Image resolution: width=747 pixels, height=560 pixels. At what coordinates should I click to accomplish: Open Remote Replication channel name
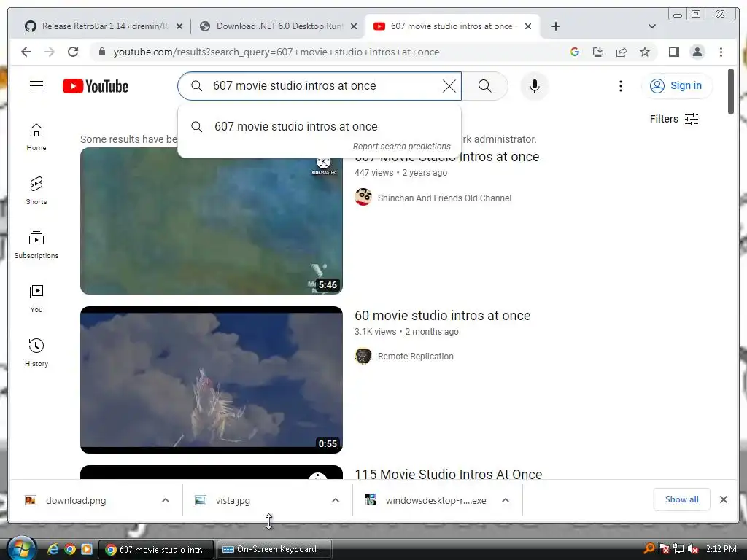pyautogui.click(x=415, y=356)
